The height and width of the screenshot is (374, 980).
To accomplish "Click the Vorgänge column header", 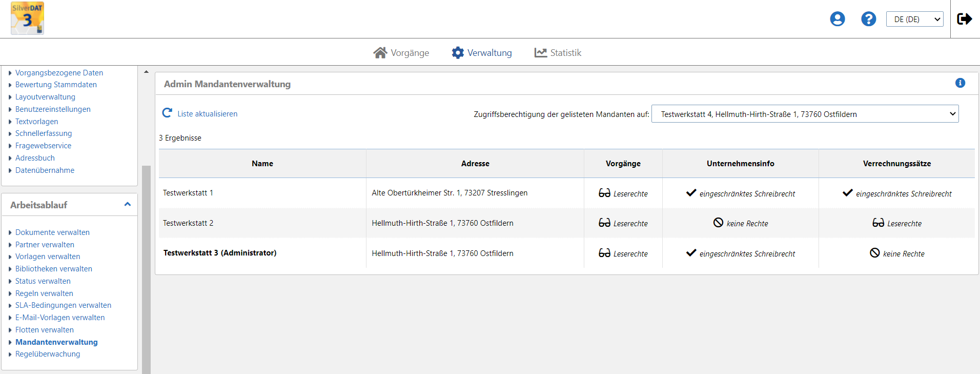I will 623,164.
